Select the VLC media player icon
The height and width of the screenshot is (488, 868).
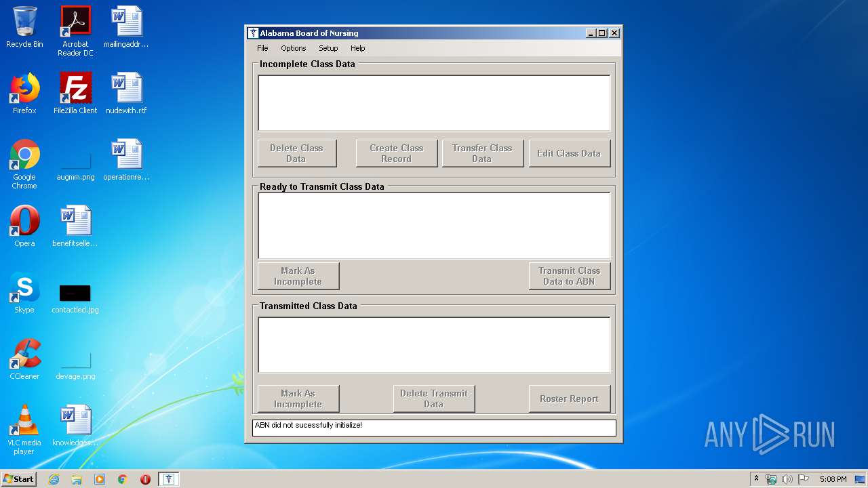24,430
